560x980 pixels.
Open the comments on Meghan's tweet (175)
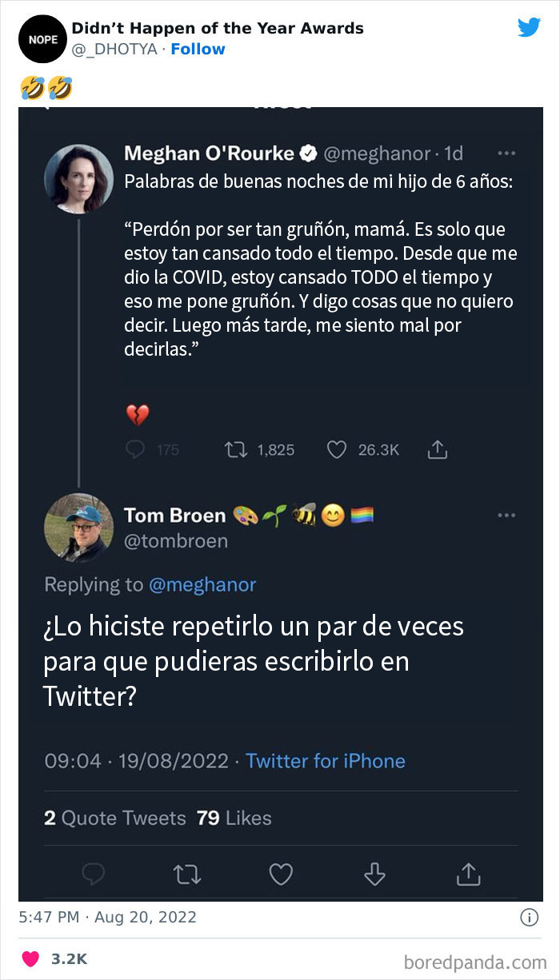click(138, 450)
